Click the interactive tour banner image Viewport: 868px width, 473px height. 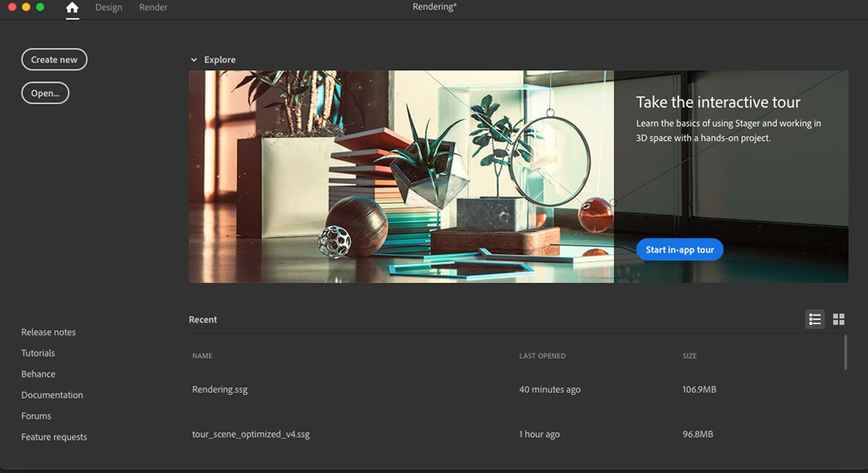pyautogui.click(x=401, y=176)
